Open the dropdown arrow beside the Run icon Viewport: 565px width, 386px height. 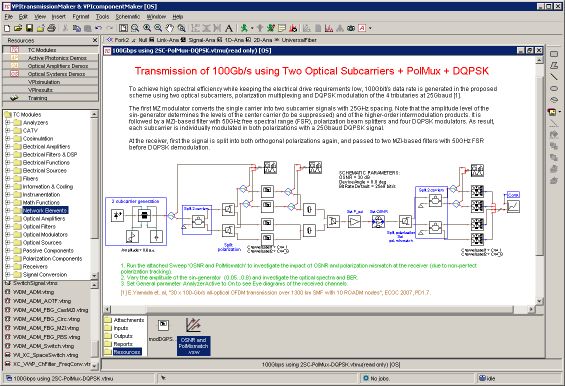tap(252, 28)
